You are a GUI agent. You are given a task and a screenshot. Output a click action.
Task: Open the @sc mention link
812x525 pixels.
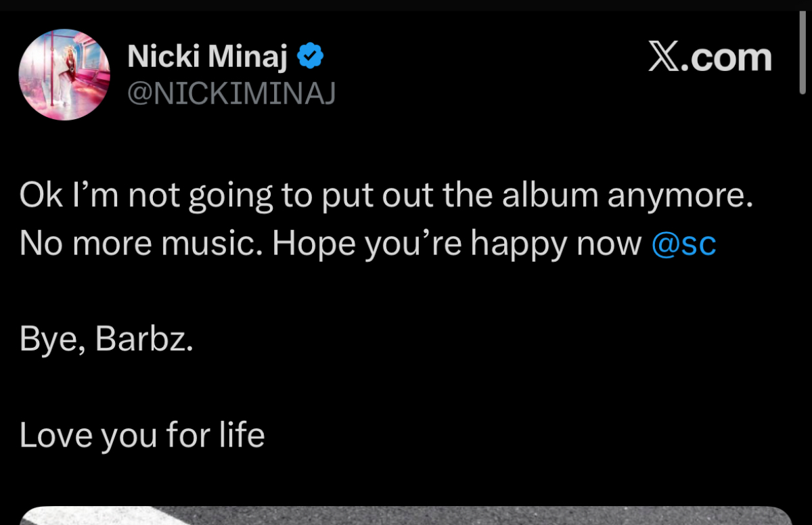(683, 244)
